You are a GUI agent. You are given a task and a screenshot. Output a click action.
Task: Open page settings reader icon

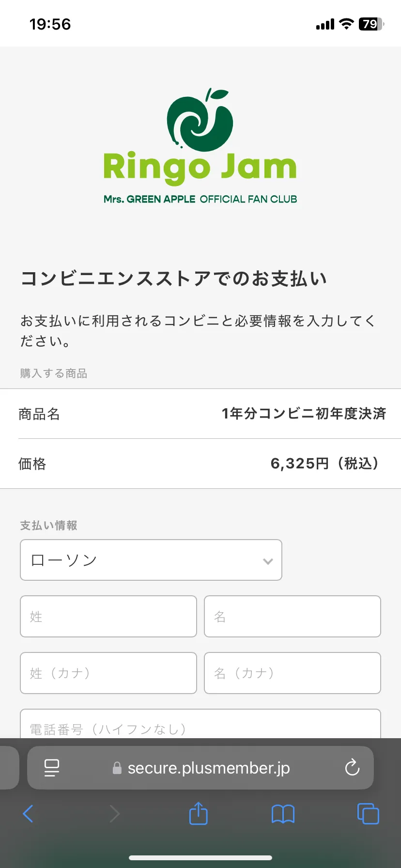tap(51, 768)
